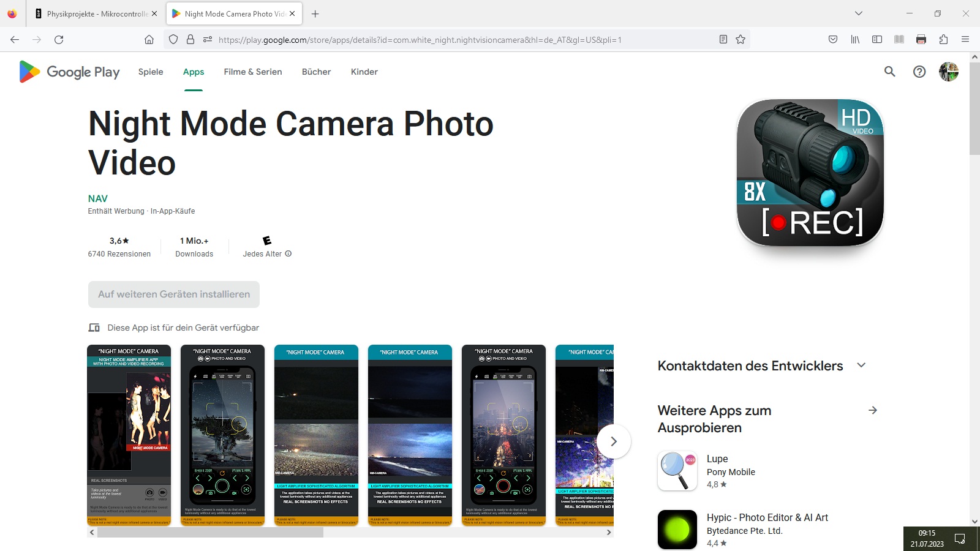Select the Spiele navigation tab
This screenshot has height=551, width=980.
pyautogui.click(x=151, y=72)
